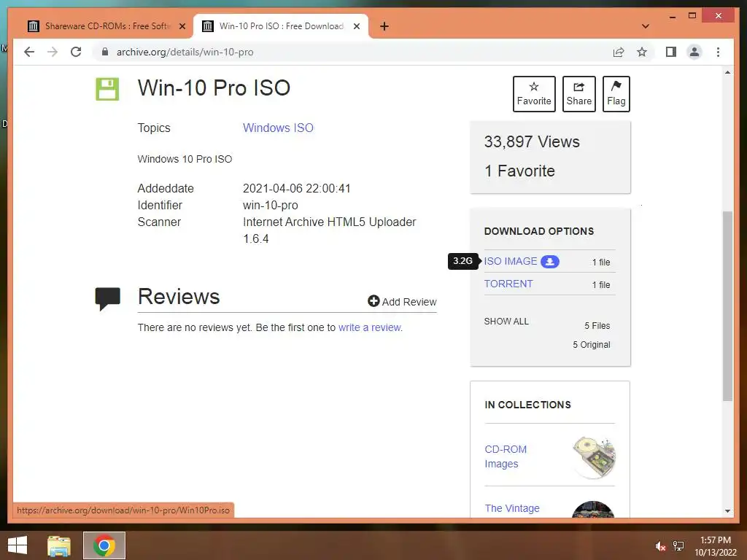Click the Reviews speech bubble icon
Image resolution: width=747 pixels, height=560 pixels.
[x=108, y=298]
